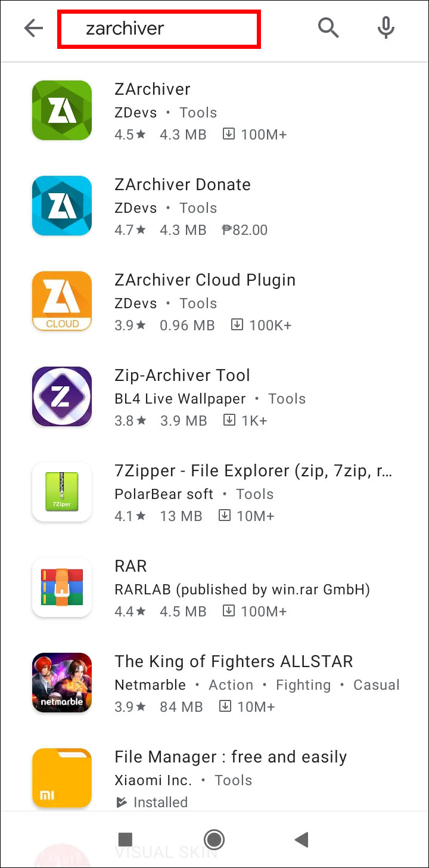Viewport: 429px width, 868px height.
Task: Open the 7Zipper - File Explorer result
Action: tap(253, 471)
